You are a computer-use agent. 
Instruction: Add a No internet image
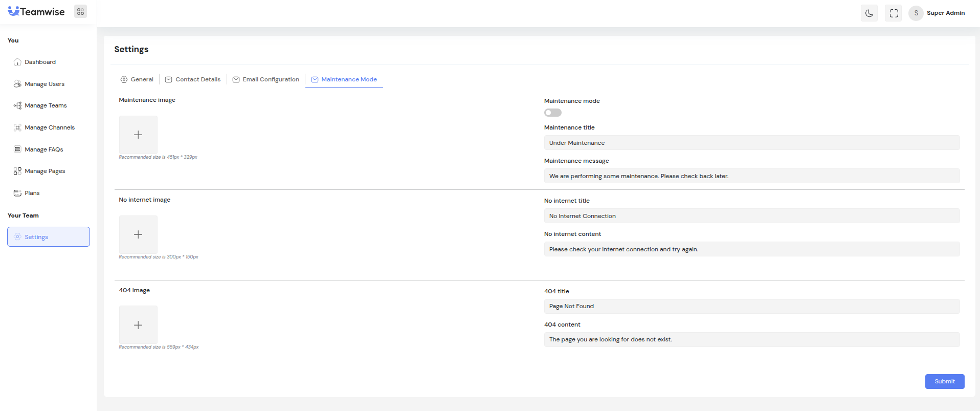[x=138, y=234]
